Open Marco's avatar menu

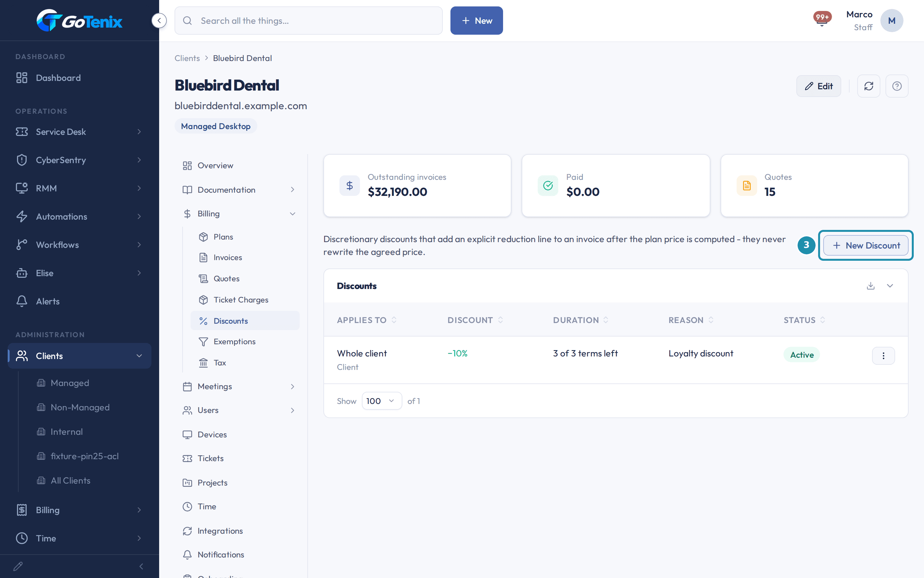tap(892, 21)
